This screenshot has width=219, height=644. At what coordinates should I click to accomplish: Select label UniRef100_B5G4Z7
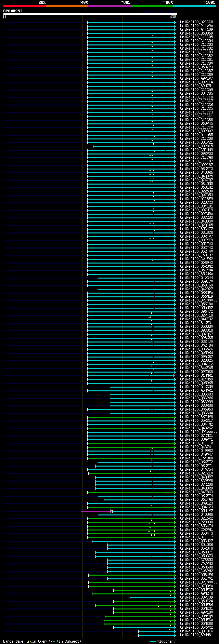coord(196,229)
